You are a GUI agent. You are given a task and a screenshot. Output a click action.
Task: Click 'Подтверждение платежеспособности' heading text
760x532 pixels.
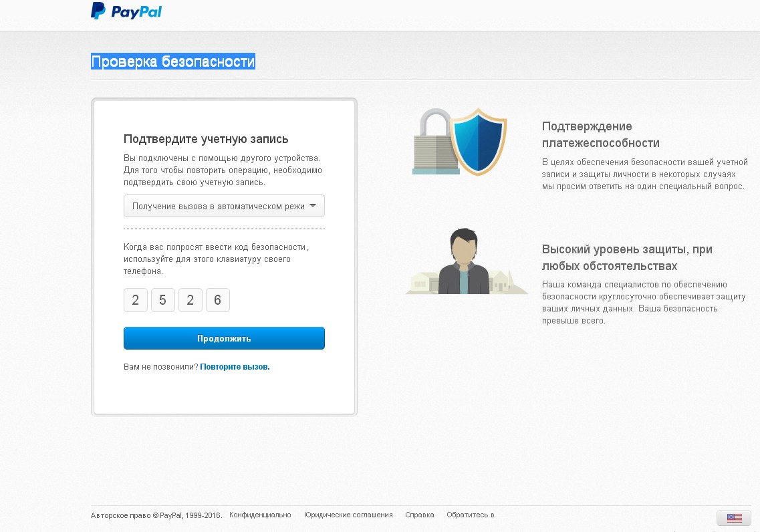pos(600,135)
